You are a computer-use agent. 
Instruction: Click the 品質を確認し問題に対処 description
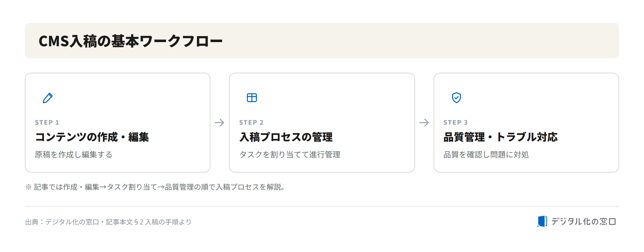click(x=486, y=155)
